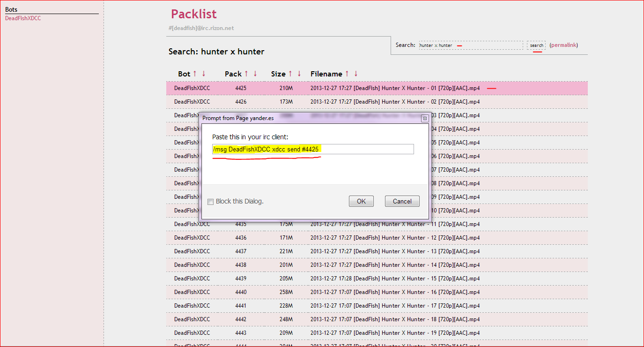Select DeadFishXDCC in the Bots sidebar

(23, 18)
